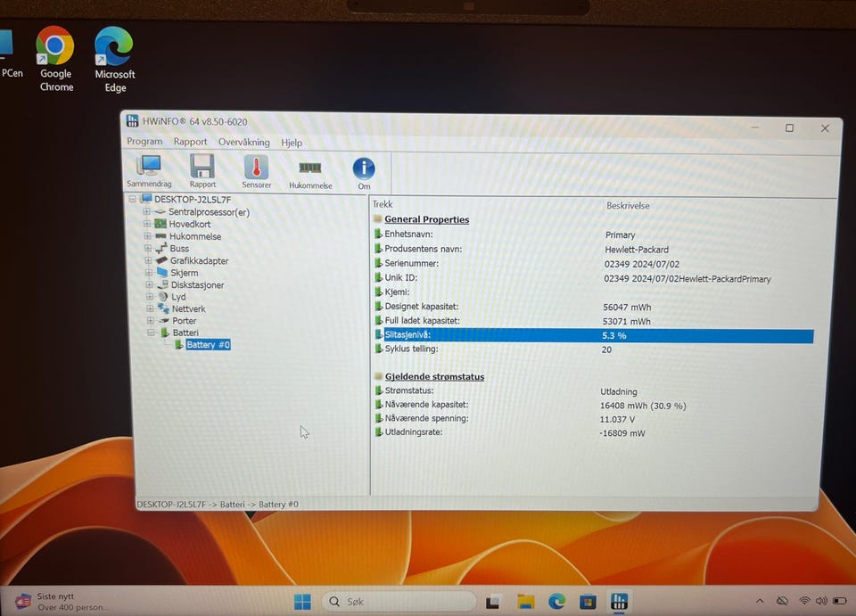Viewport: 856px width, 616px height.
Task: Open Sensorer thermometer icon
Action: [x=256, y=172]
